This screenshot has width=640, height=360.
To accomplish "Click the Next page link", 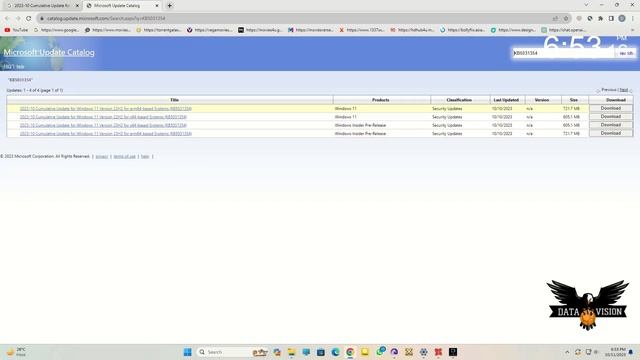I will coord(623,90).
